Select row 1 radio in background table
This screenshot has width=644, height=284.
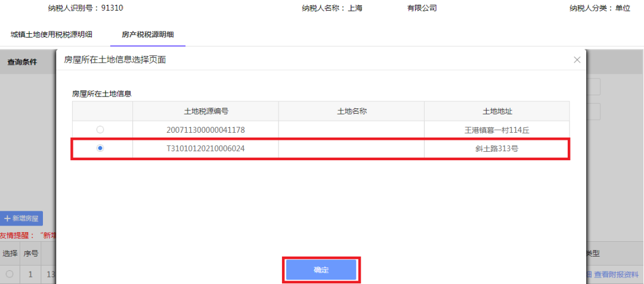point(10,274)
